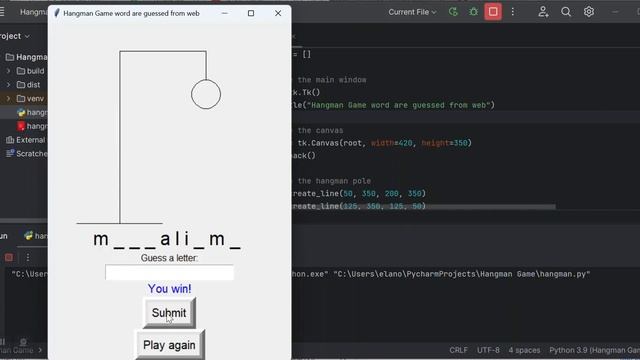
Task: Click the Python 3.9 interpreter in status bar
Action: coord(594,350)
